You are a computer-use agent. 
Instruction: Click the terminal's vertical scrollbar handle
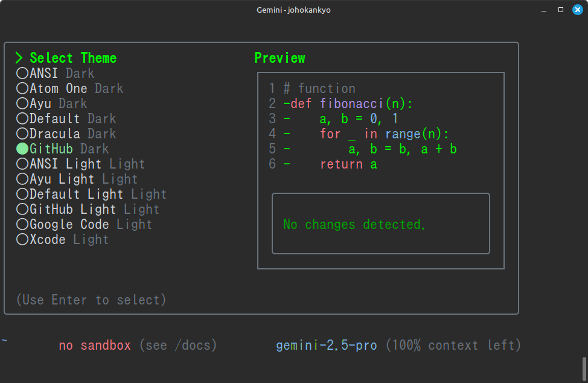pos(584,367)
